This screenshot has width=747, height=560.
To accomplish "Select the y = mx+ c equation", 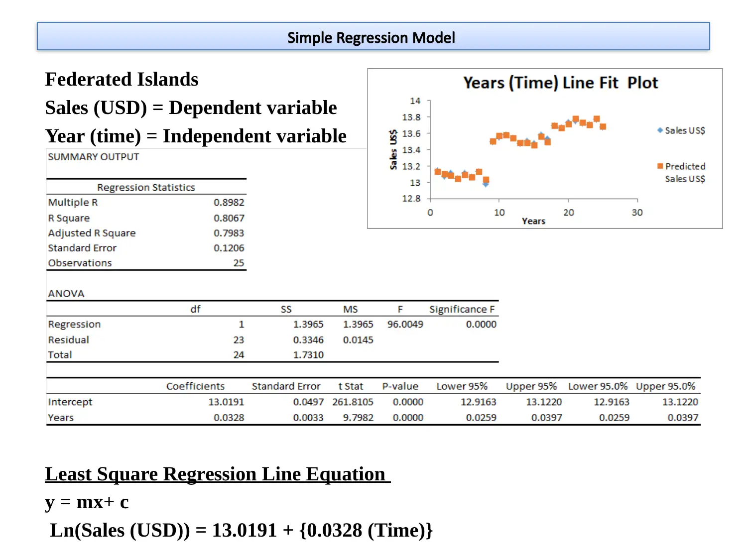I will (87, 502).
